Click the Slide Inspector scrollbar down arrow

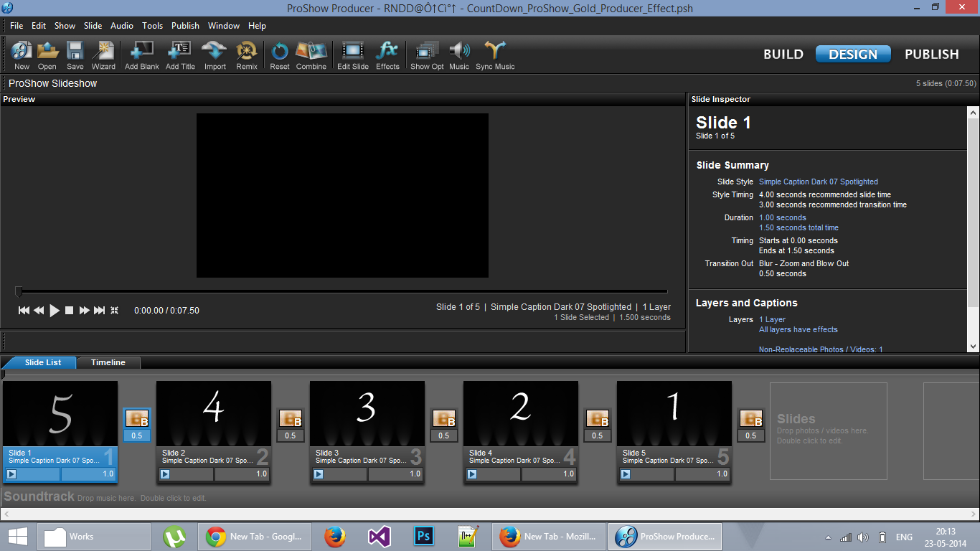pos(974,347)
